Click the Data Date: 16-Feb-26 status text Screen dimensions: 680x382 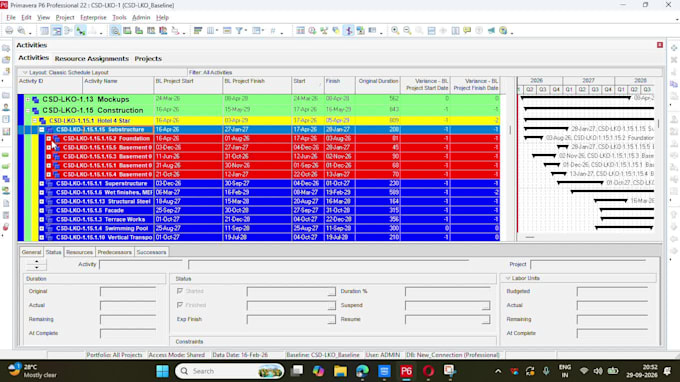pos(240,355)
